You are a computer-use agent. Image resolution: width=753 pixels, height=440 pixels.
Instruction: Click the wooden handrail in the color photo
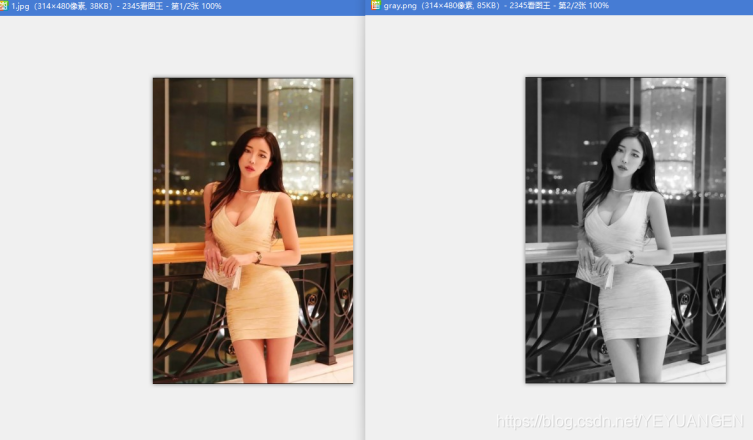[x=320, y=243]
